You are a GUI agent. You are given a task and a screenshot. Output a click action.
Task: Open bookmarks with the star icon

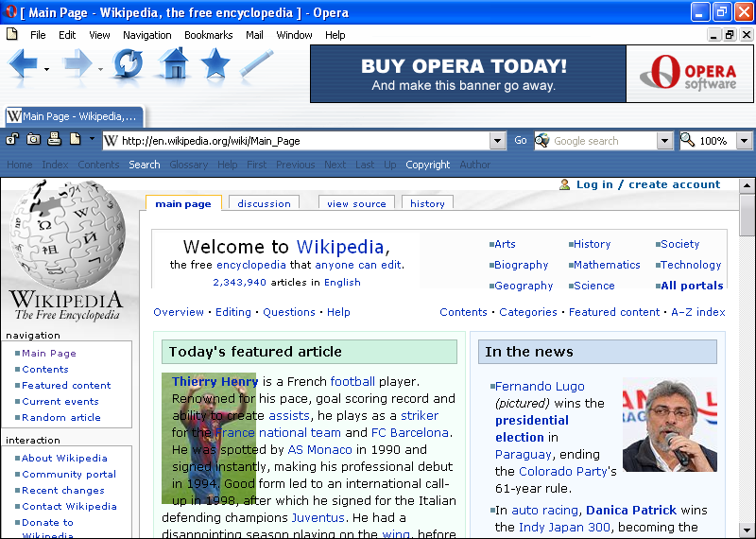tap(215, 63)
